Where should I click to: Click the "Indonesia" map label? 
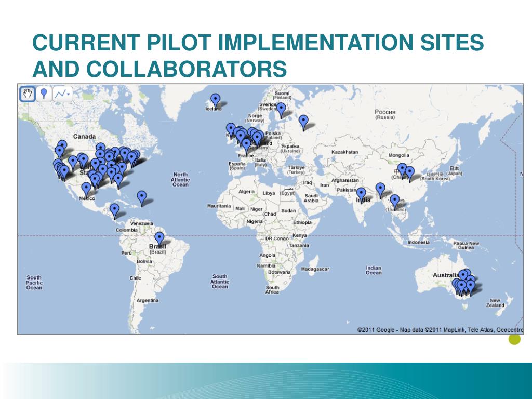[418, 242]
